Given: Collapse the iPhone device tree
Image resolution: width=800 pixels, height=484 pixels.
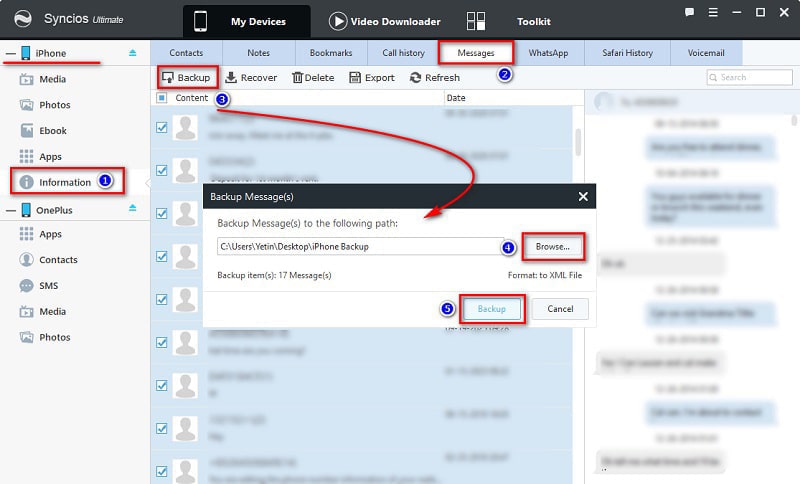Looking at the screenshot, I should click(x=11, y=53).
